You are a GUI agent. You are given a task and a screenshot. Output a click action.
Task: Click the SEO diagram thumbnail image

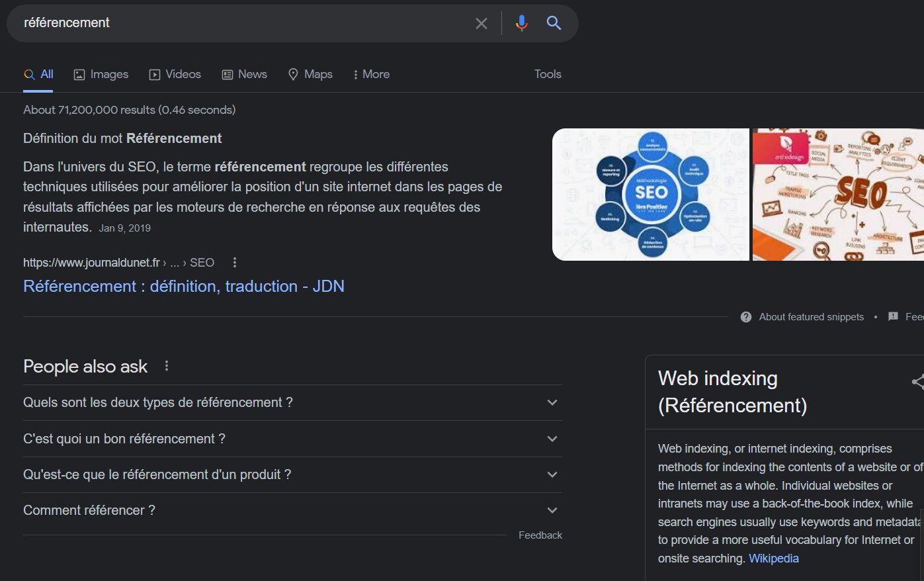coord(651,194)
